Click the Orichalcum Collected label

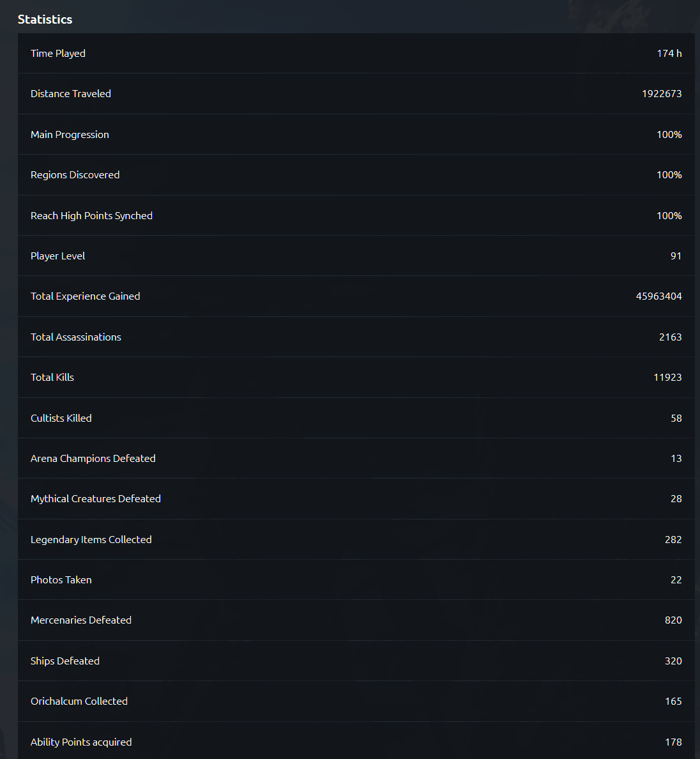tap(79, 701)
